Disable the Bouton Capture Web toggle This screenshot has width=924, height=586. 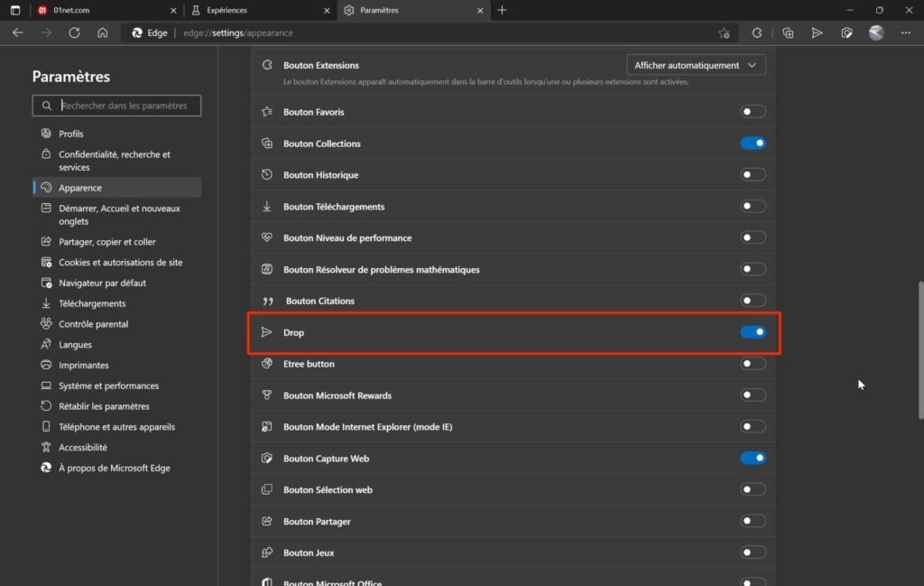click(753, 458)
